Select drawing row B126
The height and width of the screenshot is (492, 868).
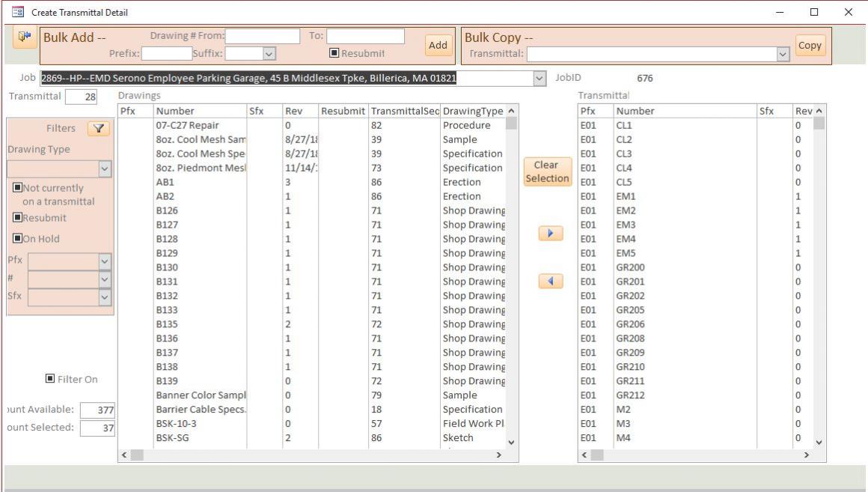(312, 210)
